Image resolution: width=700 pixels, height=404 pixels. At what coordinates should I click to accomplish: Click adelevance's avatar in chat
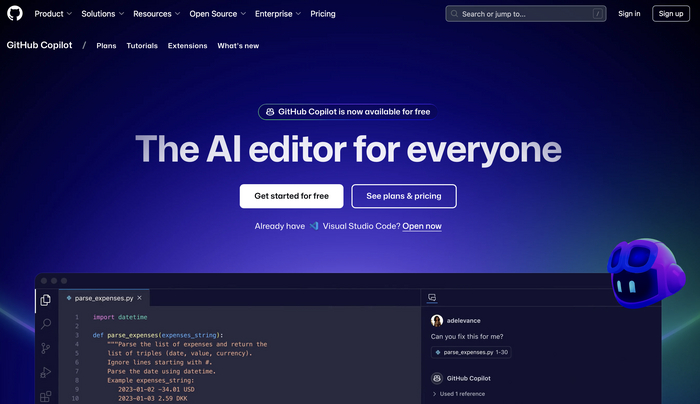[x=437, y=321]
